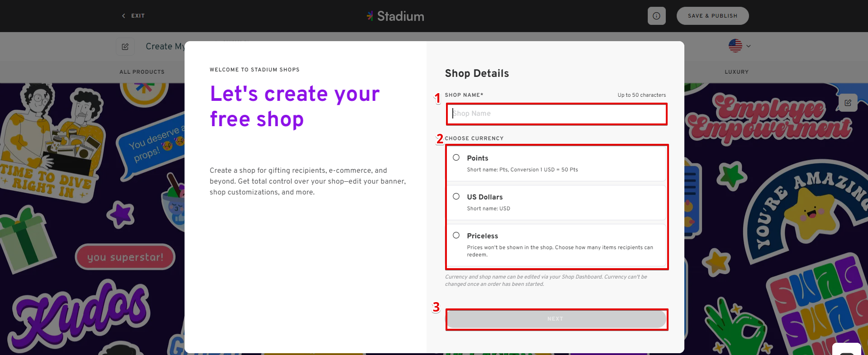Open the info icon in top bar
The height and width of the screenshot is (355, 868).
point(656,16)
